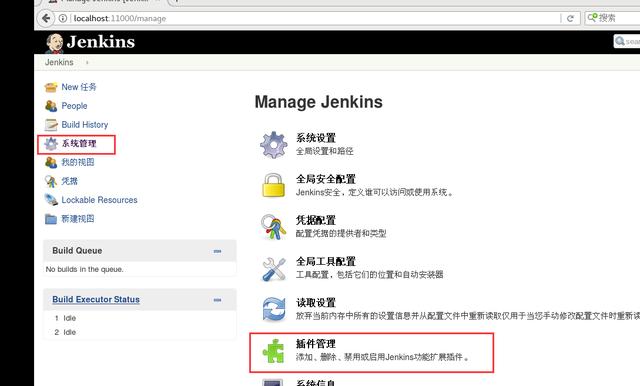Collapse the Build Queue panel
The image size is (640, 386).
click(217, 251)
